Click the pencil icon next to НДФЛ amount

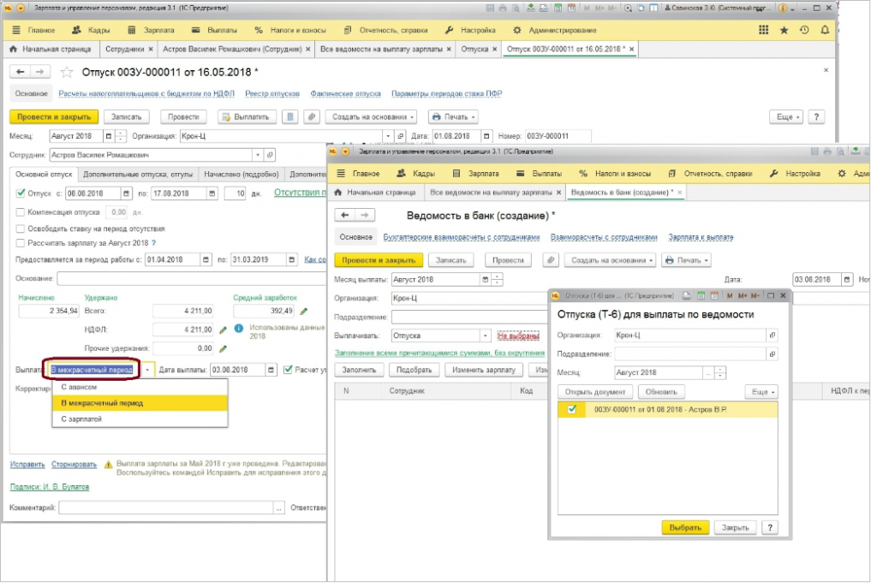point(223,329)
